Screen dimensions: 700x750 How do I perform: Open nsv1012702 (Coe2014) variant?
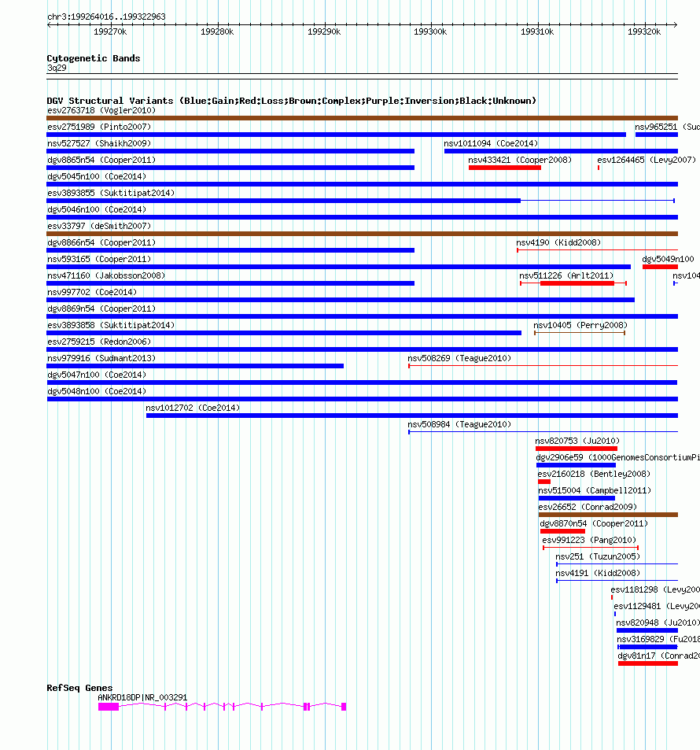[x=193, y=408]
